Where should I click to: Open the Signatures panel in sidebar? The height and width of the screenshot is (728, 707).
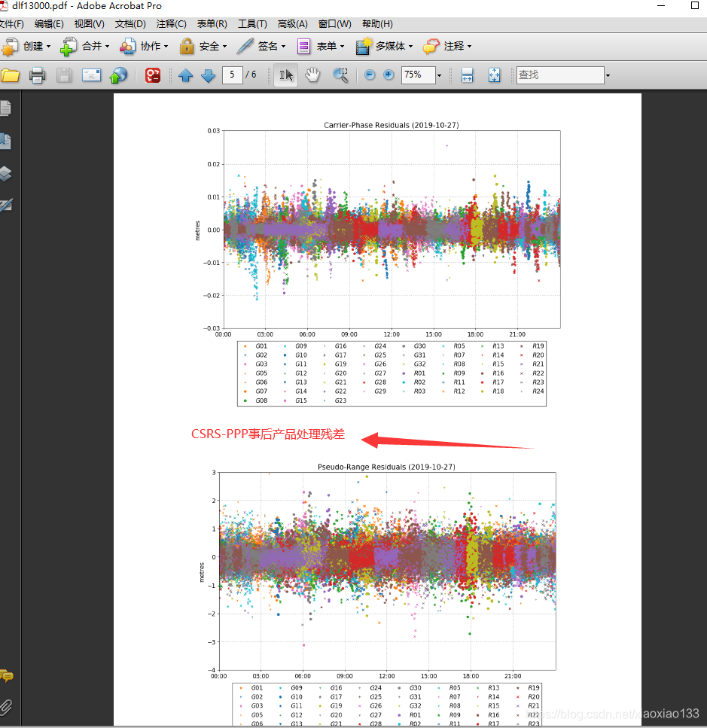click(x=5, y=206)
